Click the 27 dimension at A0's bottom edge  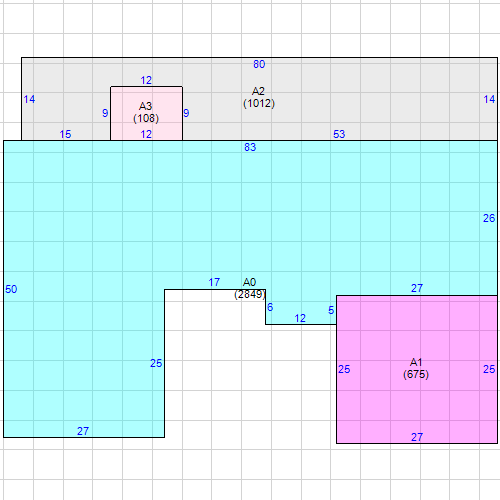(83, 431)
